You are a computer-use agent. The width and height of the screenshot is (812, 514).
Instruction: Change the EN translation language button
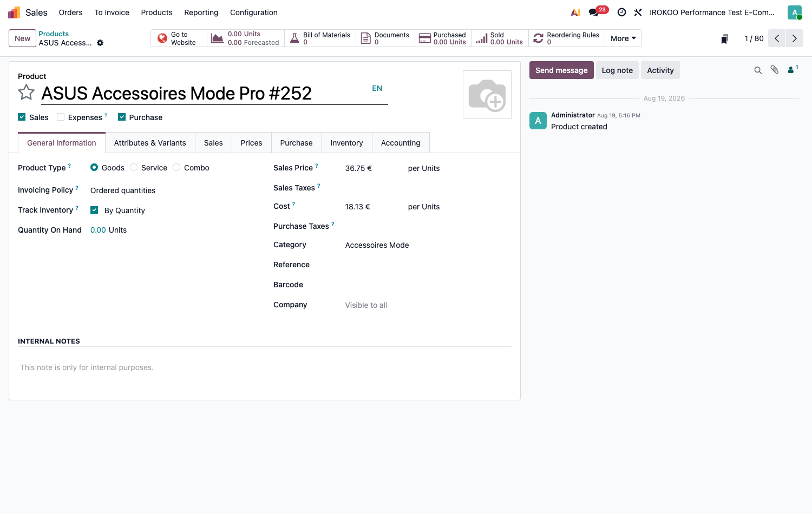377,88
